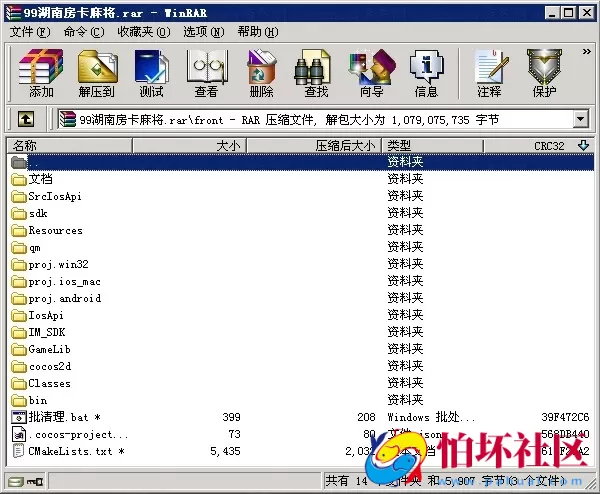Screen dimensions: 600x494
Task: Click the Extract To (解压到) icon
Action: (96, 73)
